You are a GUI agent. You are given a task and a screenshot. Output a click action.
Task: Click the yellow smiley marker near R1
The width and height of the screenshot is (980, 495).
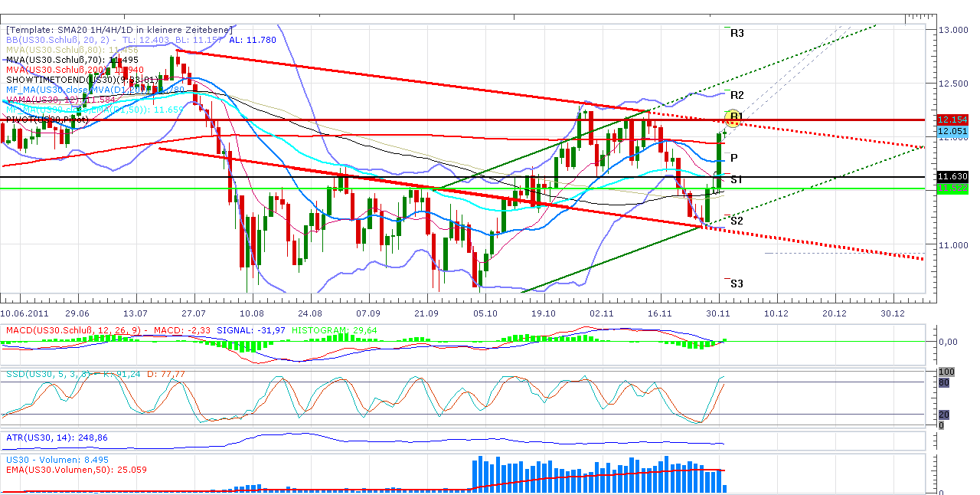pos(733,116)
